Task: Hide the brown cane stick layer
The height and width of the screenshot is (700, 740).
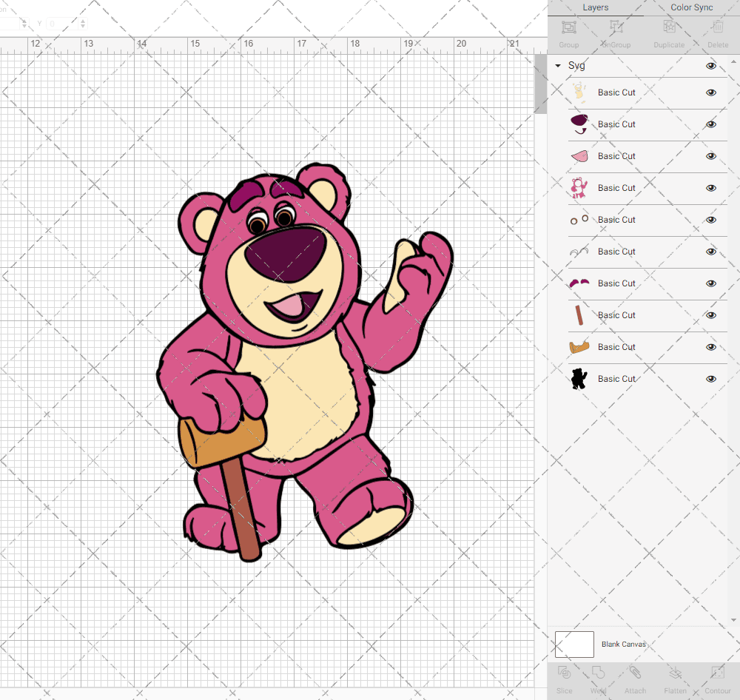Action: coord(710,314)
